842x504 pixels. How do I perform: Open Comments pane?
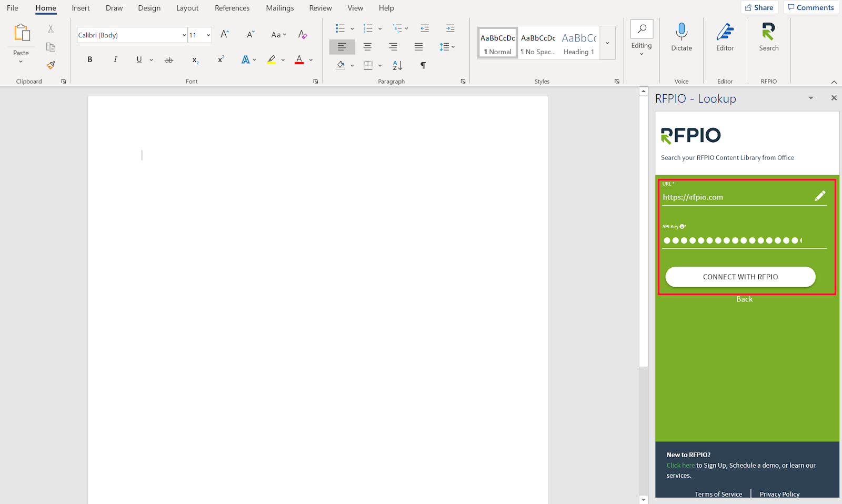pos(811,7)
